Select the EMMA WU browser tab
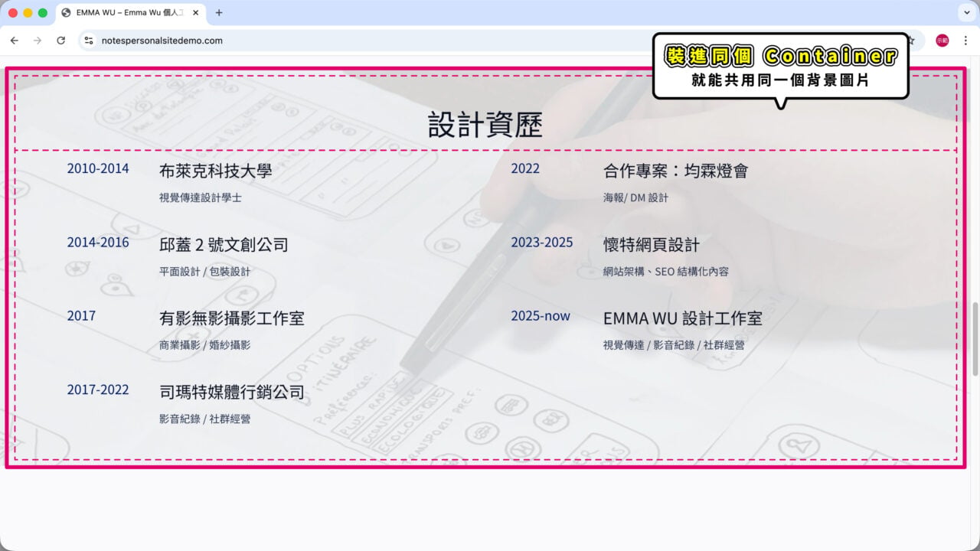 [x=130, y=13]
